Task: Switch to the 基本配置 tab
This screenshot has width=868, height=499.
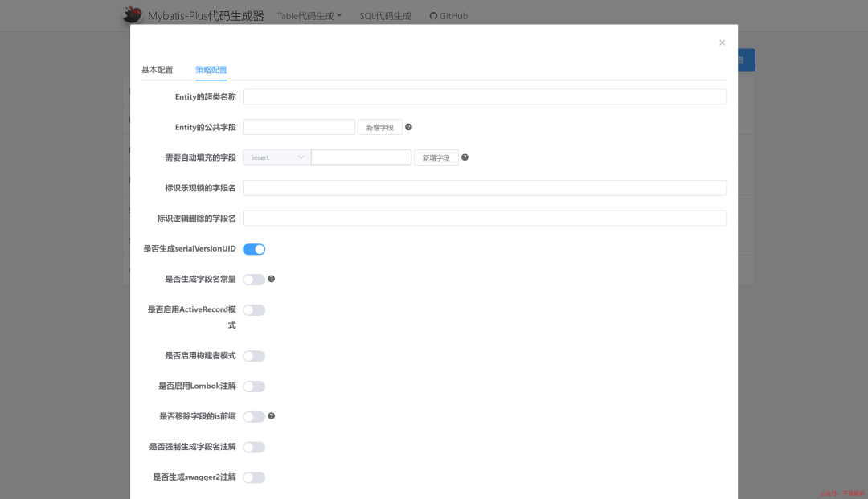Action: (158, 70)
